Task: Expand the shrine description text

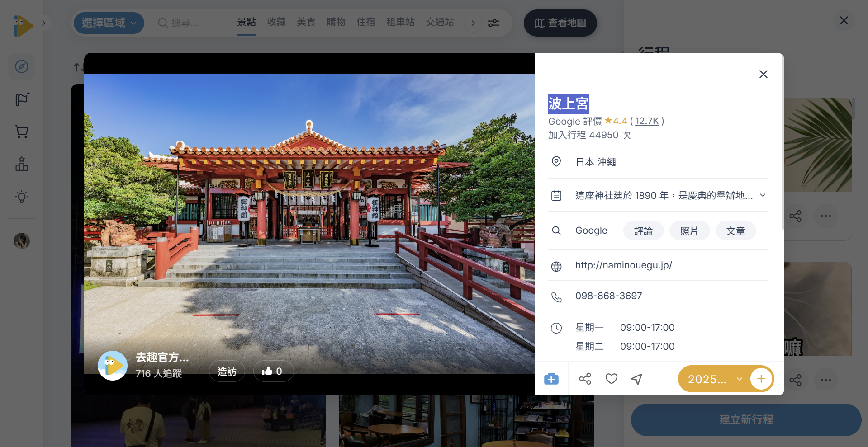Action: (x=763, y=195)
